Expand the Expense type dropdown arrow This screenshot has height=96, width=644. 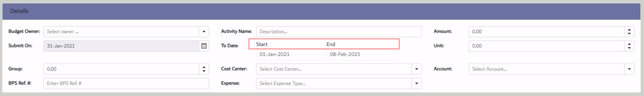coord(416,83)
